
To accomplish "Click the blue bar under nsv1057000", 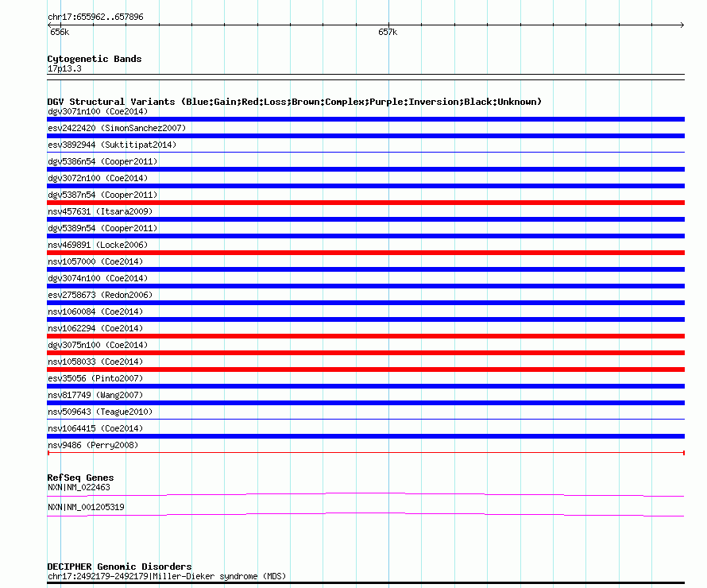I will click(x=365, y=269).
